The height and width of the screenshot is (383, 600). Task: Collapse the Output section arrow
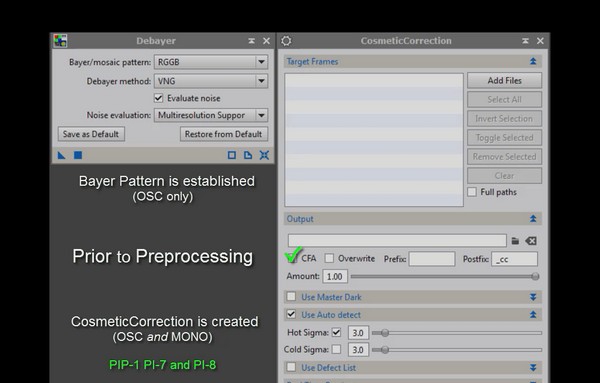[533, 218]
